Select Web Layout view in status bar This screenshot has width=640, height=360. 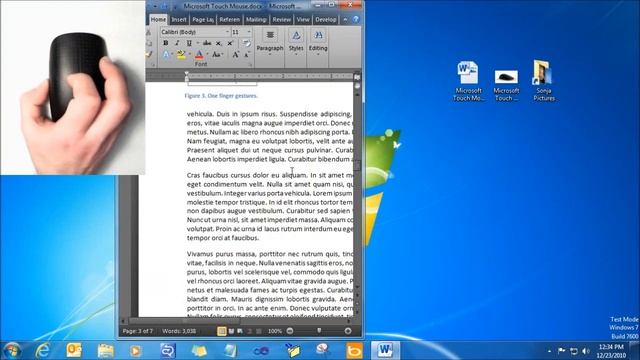tap(240, 331)
